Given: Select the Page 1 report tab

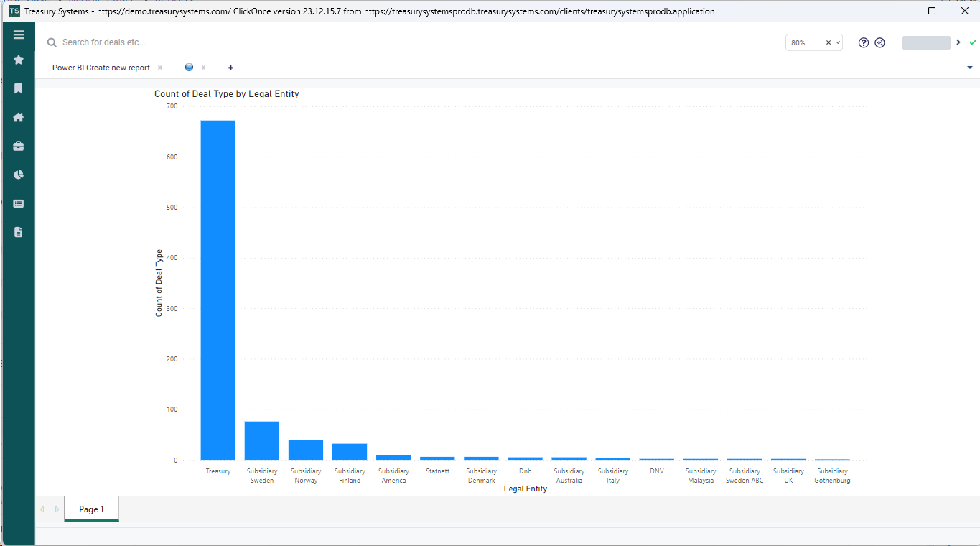Looking at the screenshot, I should click(91, 509).
